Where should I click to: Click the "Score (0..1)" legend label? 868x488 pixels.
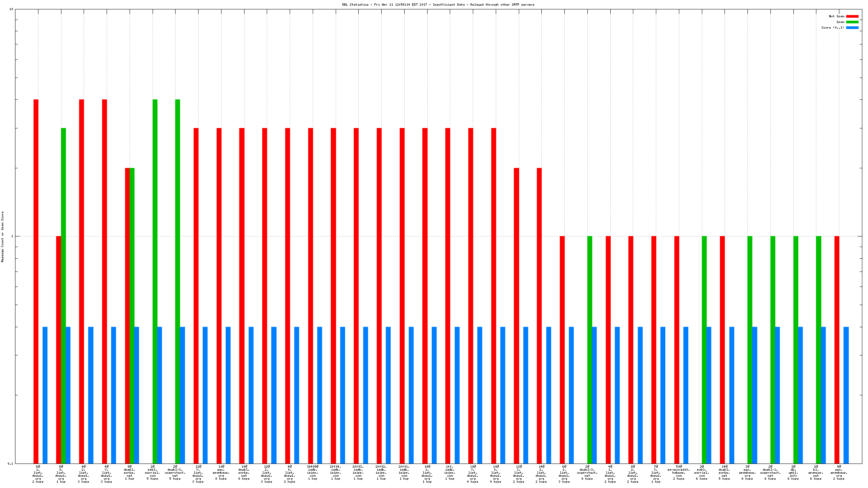point(833,27)
